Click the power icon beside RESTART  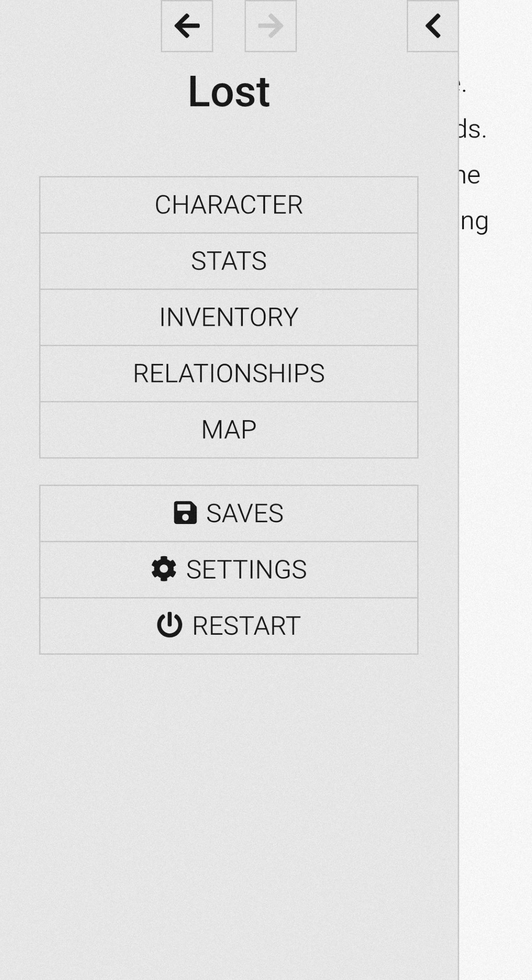click(x=169, y=625)
